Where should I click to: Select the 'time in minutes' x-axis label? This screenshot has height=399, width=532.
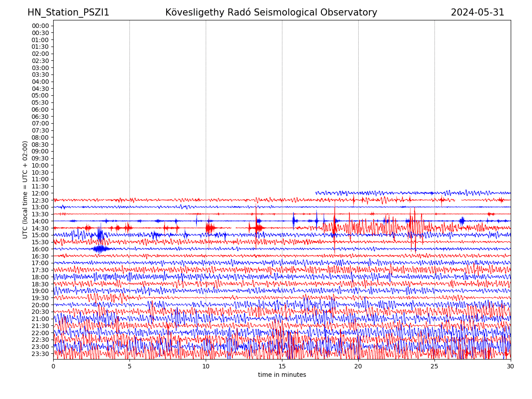pos(282,375)
